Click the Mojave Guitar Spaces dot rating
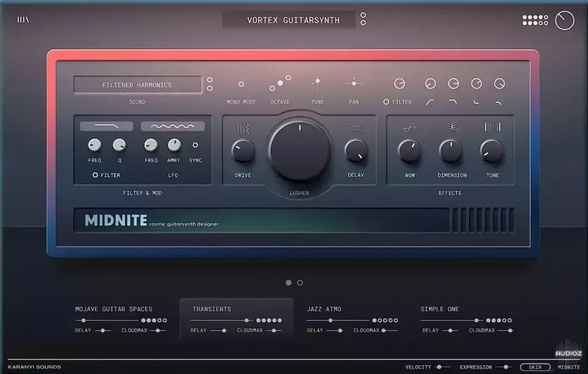This screenshot has width=588, height=374. click(154, 320)
